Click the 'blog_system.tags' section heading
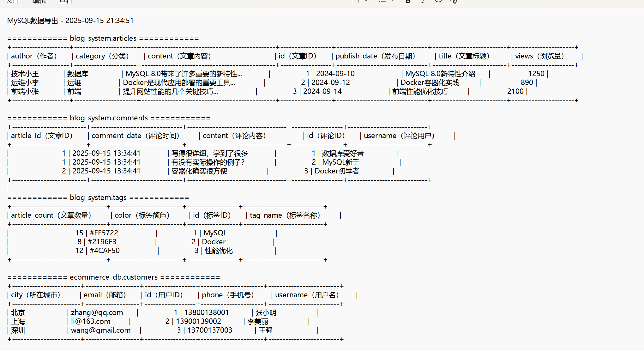 [98, 197]
